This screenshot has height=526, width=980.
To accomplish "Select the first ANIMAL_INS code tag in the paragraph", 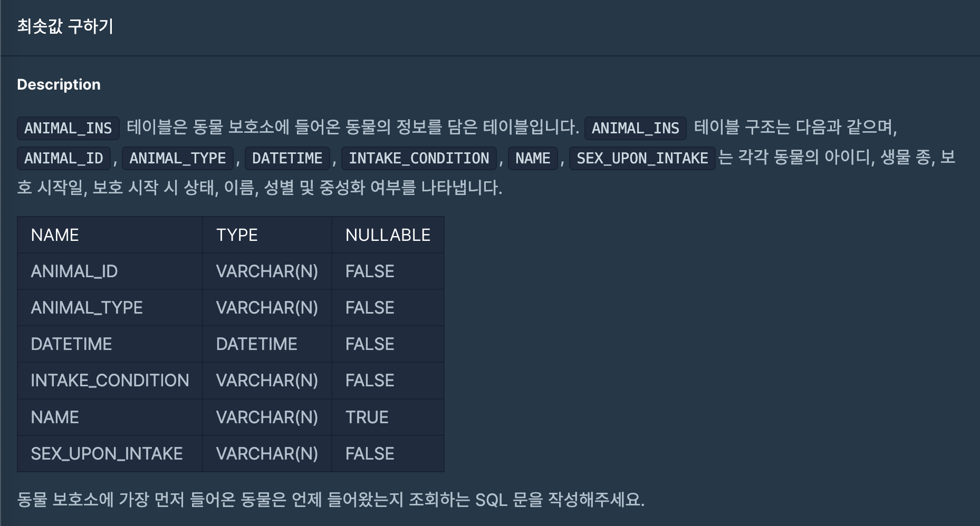I will click(x=68, y=128).
